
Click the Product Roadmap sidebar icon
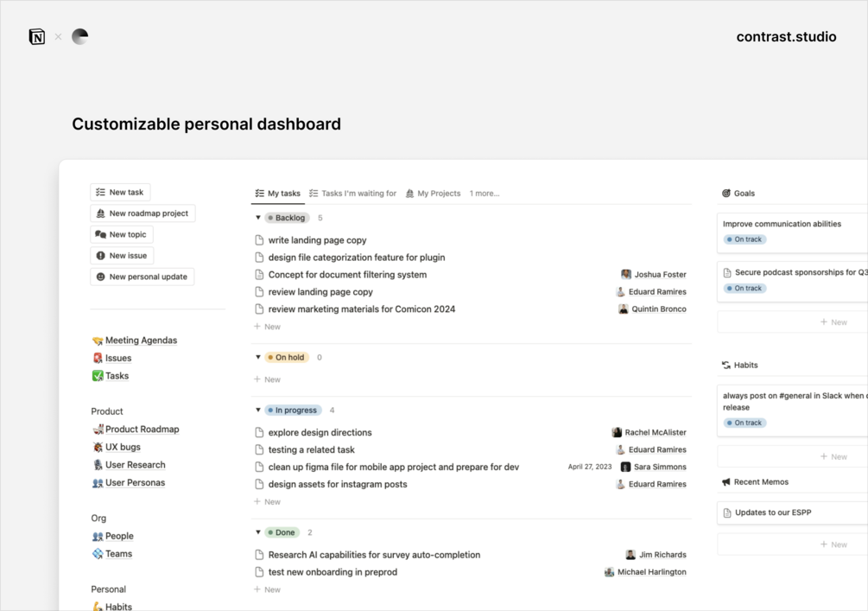click(98, 430)
